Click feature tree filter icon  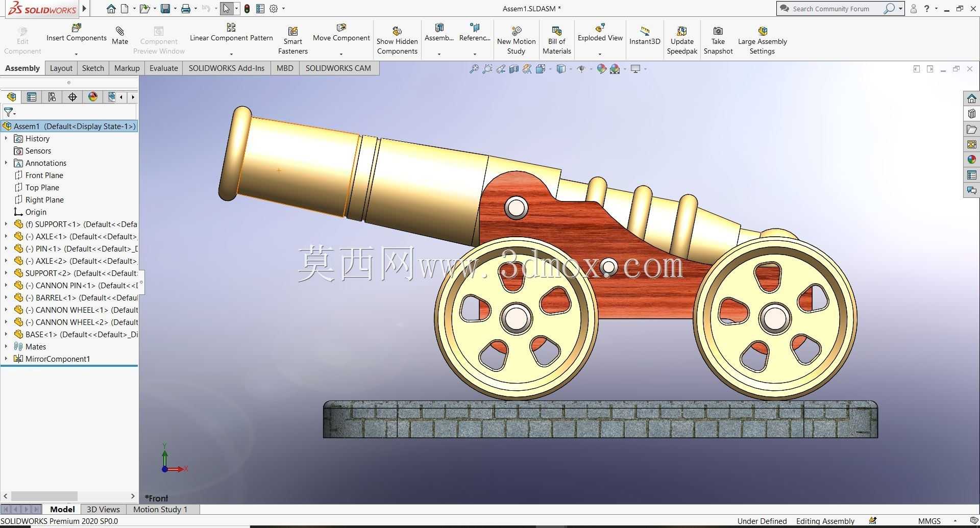point(9,112)
